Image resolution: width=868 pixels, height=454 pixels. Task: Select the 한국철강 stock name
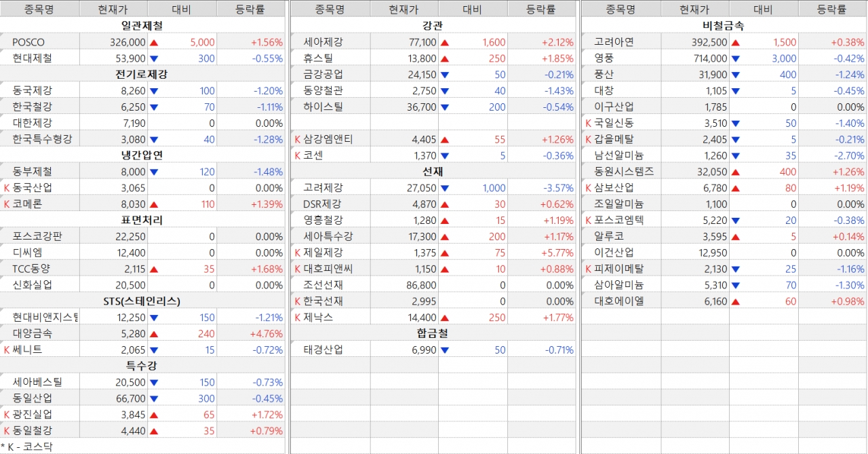32,107
